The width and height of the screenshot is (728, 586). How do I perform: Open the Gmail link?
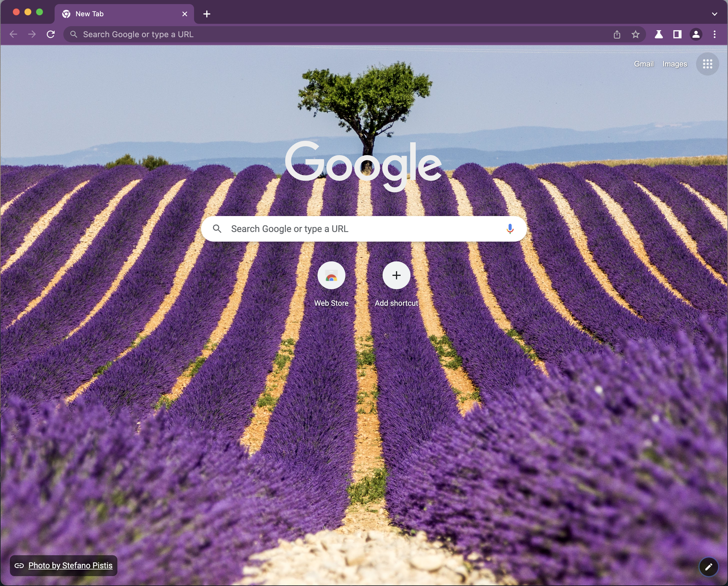coord(643,64)
